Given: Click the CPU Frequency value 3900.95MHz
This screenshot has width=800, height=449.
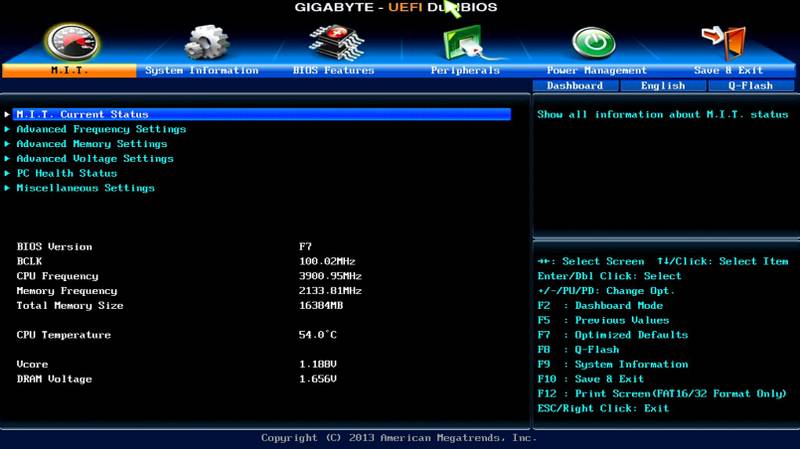Looking at the screenshot, I should click(330, 276).
